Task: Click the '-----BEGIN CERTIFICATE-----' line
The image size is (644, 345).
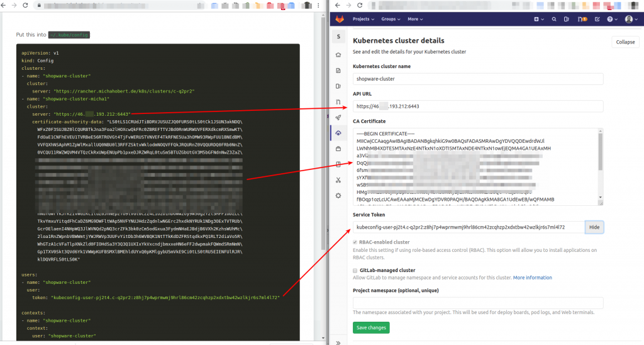Action: click(386, 133)
